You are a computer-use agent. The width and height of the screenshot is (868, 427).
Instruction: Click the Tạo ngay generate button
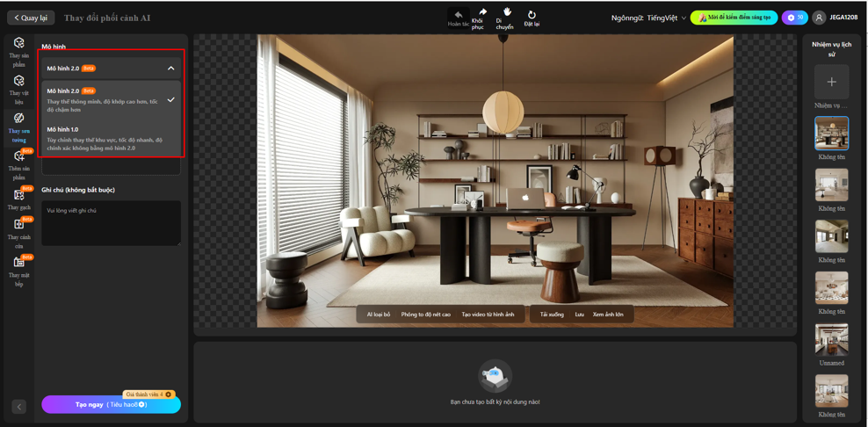pos(112,404)
